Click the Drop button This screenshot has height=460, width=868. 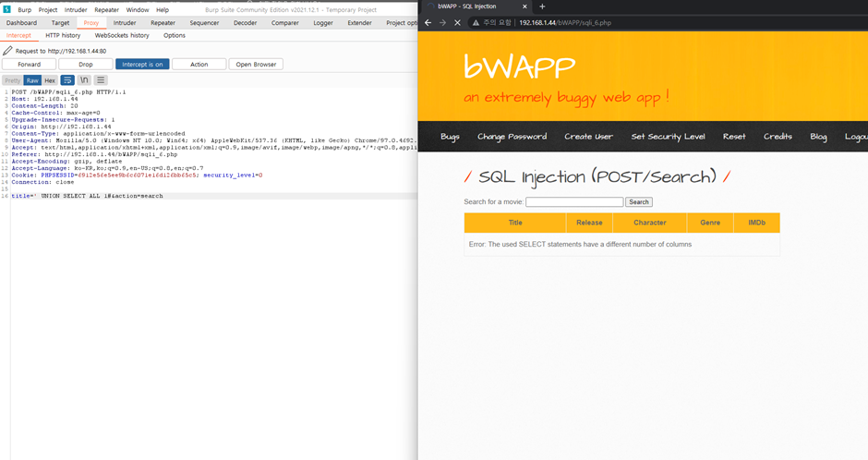click(x=86, y=65)
